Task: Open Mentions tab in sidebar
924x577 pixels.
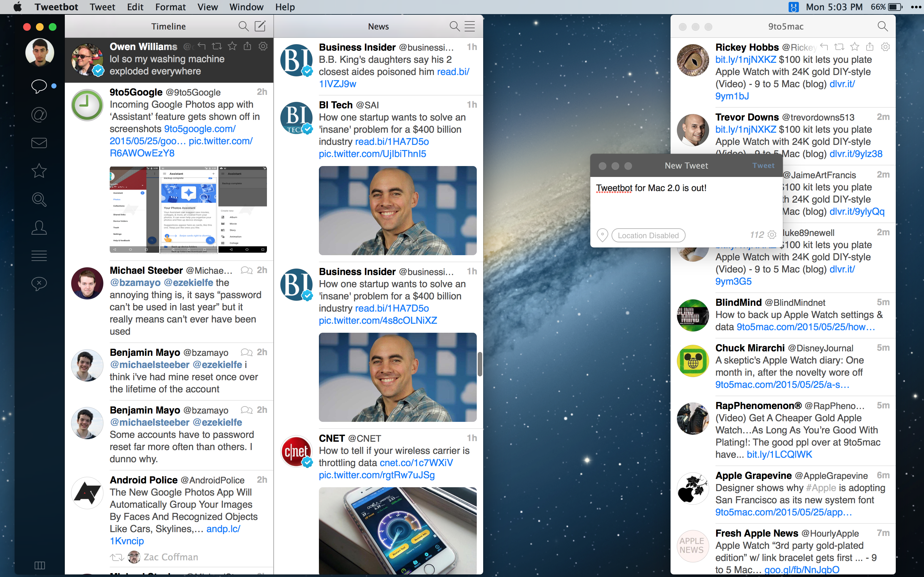Action: tap(39, 114)
